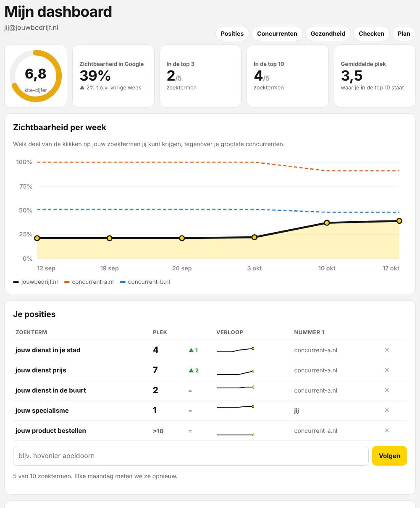Click the green up arrow with 1 in 'jouw dienst in je stad' row
Screen dimensions: 420x508
(193, 350)
